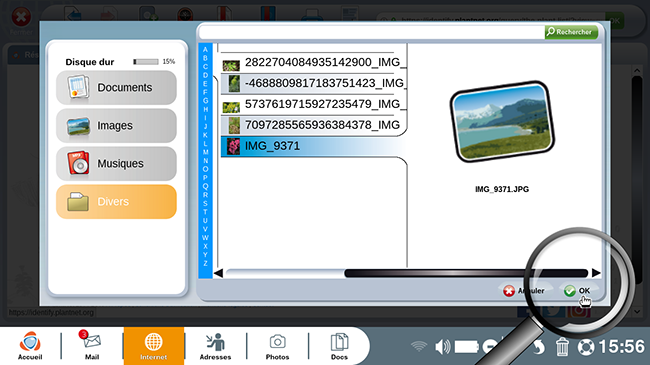Click left arrow of horizontal scrollbar
Viewport: 650px width, 365px height.
tap(218, 273)
